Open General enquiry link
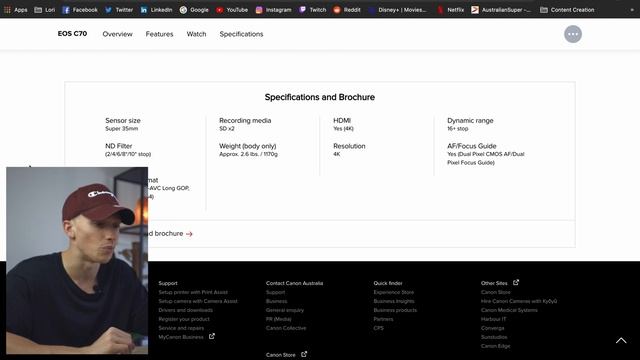 point(285,310)
